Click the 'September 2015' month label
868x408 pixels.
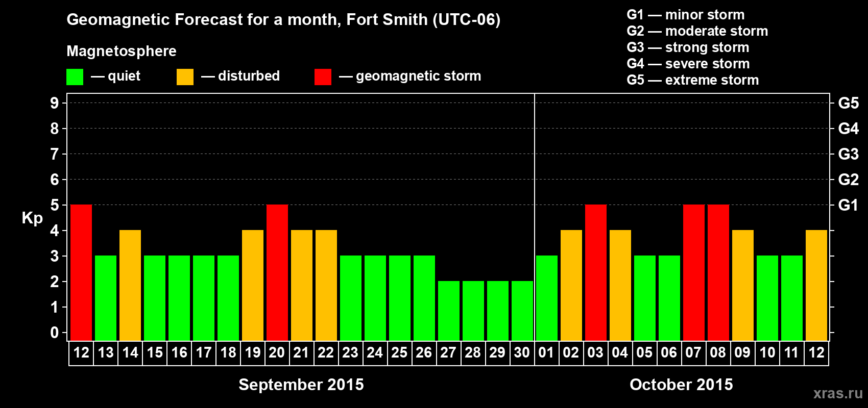301,385
